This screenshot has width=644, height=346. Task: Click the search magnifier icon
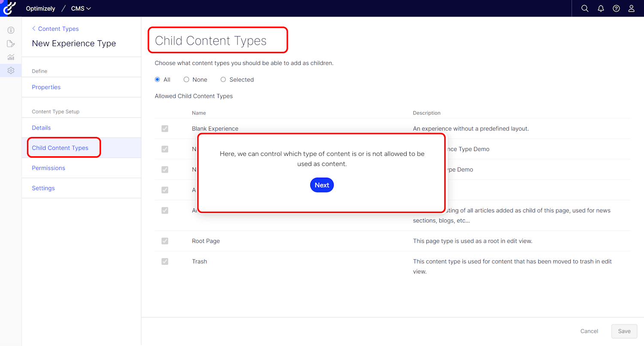(x=585, y=9)
